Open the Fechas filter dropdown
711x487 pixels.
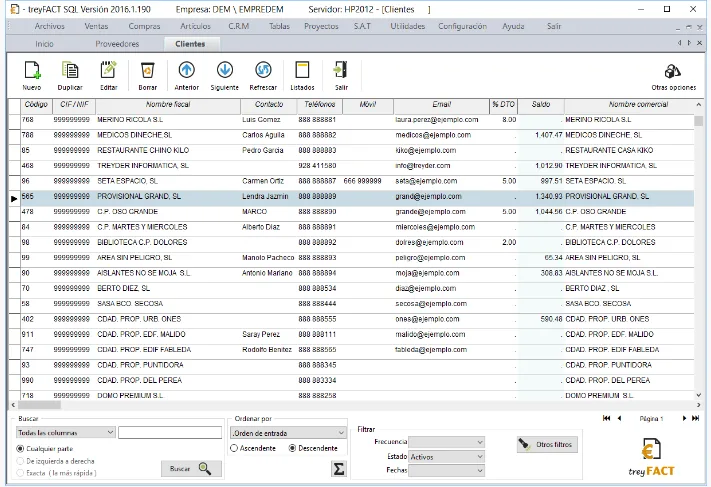pos(447,471)
